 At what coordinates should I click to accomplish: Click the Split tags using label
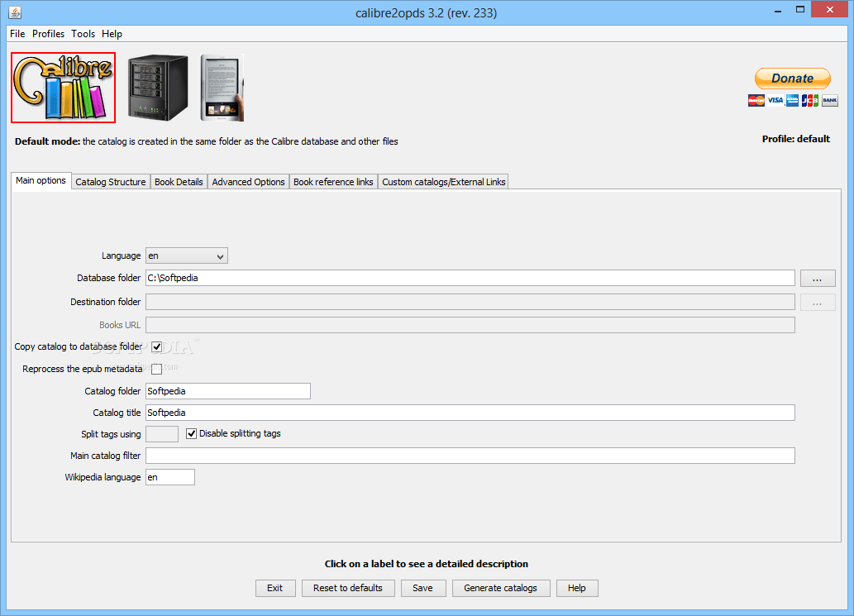(x=111, y=434)
